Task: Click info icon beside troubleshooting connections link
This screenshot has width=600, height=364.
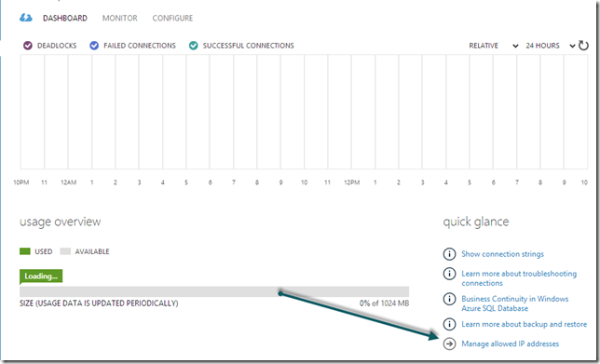Action: click(449, 274)
